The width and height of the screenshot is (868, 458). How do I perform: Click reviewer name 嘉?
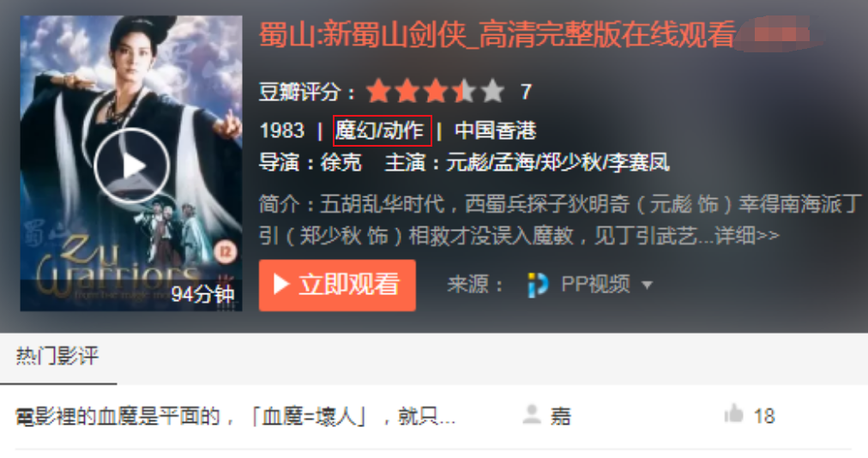560,416
